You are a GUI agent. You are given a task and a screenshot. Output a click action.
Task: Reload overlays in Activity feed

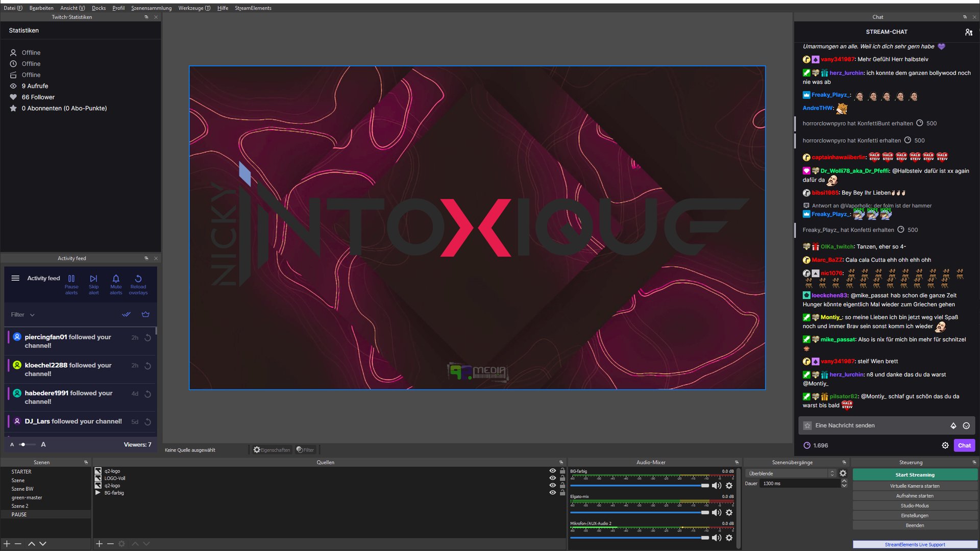(138, 284)
